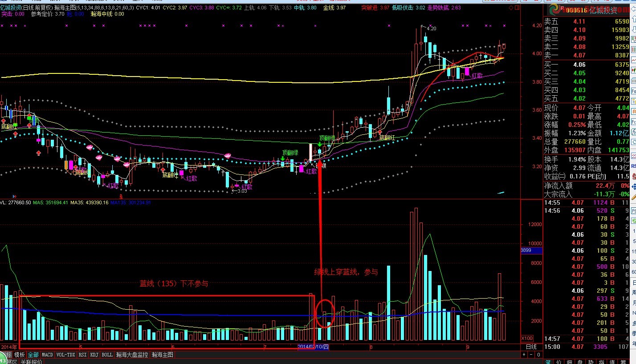The image size is (636, 364).
Task: Click the 3.03 low price label
Action: [x=241, y=191]
